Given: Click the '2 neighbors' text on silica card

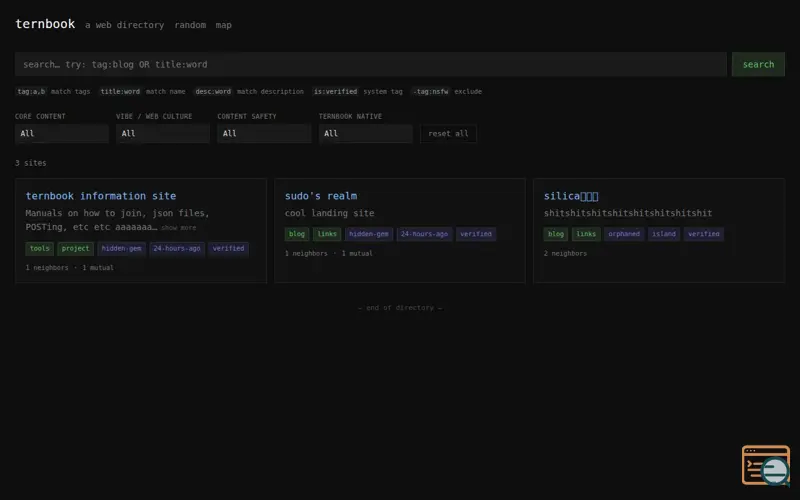Looking at the screenshot, I should pyautogui.click(x=565, y=254).
